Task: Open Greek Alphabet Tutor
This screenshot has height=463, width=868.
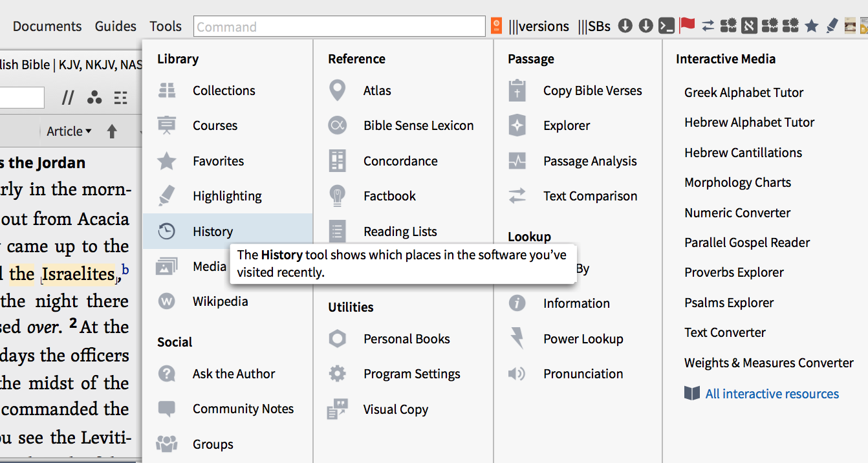Action: [x=744, y=92]
